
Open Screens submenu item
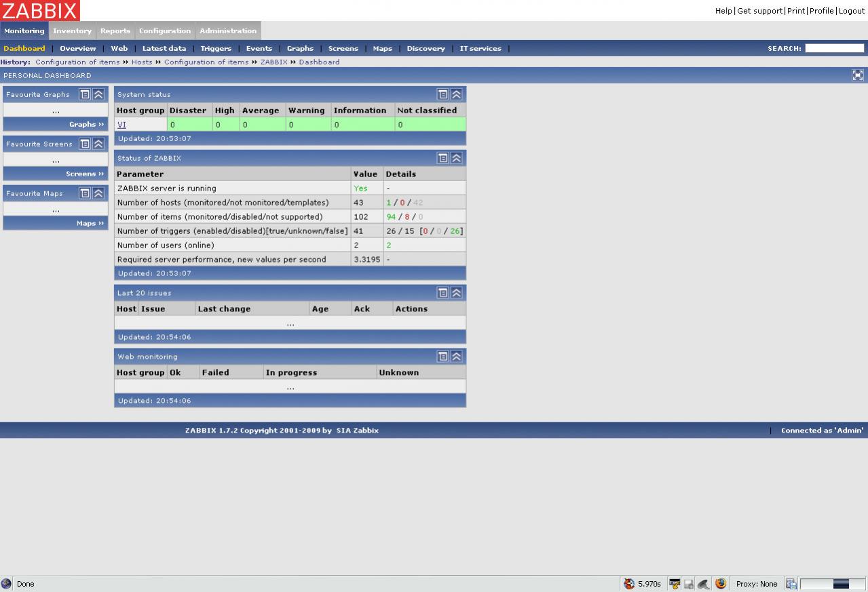pyautogui.click(x=343, y=49)
